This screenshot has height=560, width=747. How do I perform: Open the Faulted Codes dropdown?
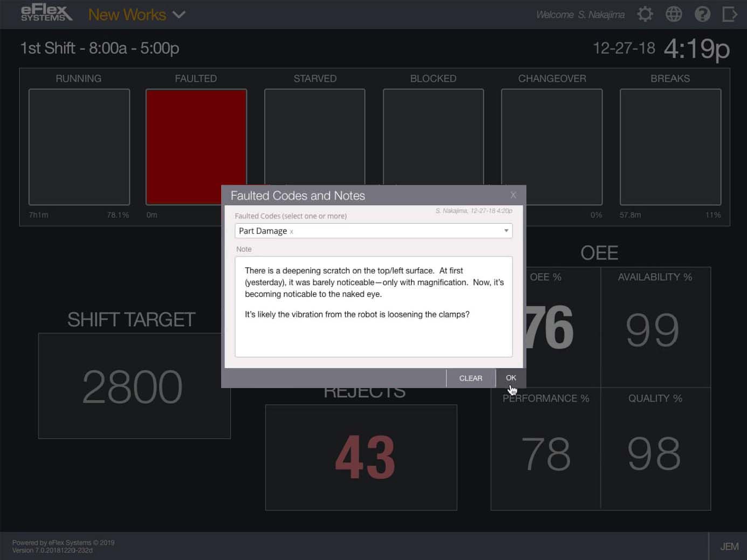click(506, 231)
